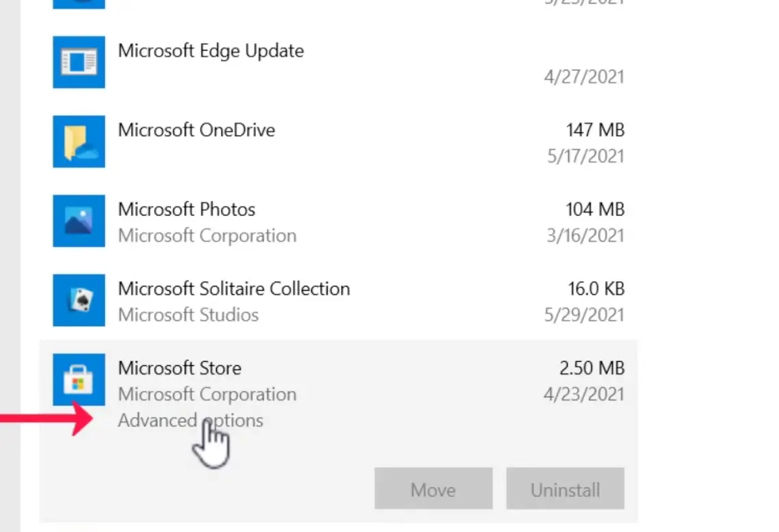Click the 5/17/2021 install date
This screenshot has width=779, height=532.
[x=585, y=157]
